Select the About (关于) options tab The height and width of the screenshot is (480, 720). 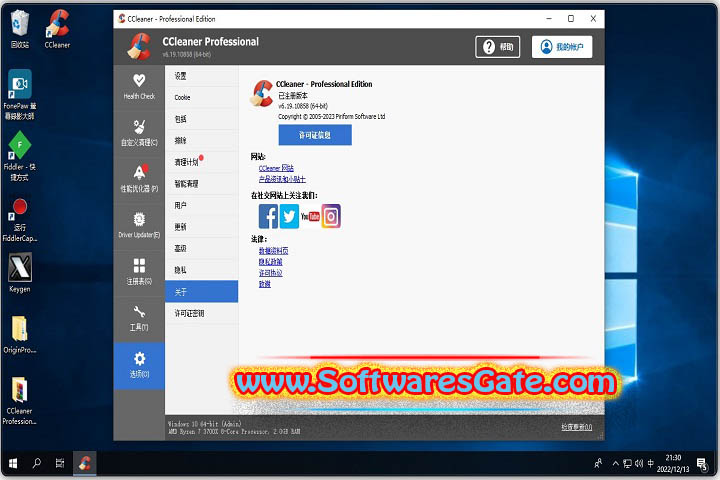pos(202,292)
